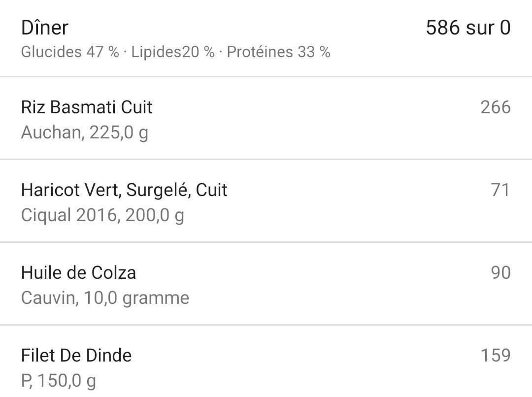Tap the 200,0 g green bean quantity
The image size is (532, 397).
(x=155, y=215)
